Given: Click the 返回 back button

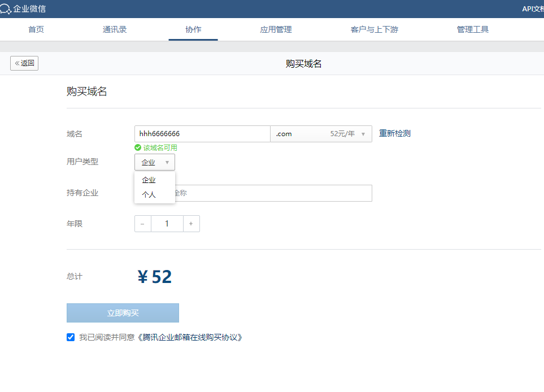Looking at the screenshot, I should [x=24, y=63].
